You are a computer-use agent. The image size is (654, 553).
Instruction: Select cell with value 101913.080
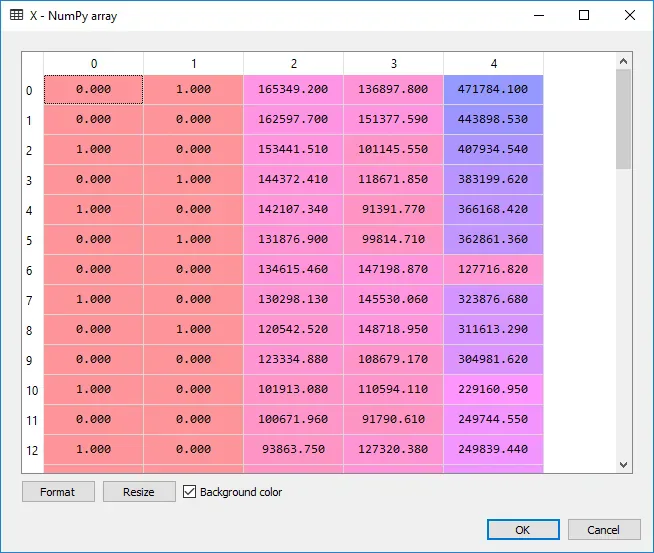[294, 390]
